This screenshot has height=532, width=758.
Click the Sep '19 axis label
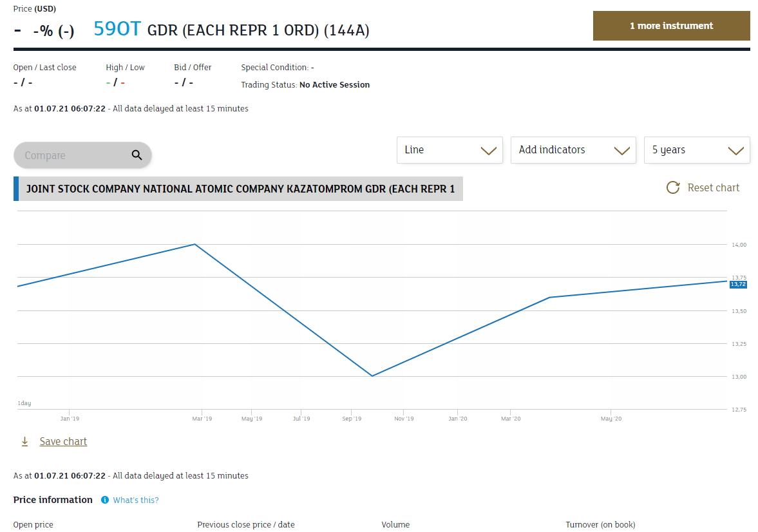click(352, 419)
